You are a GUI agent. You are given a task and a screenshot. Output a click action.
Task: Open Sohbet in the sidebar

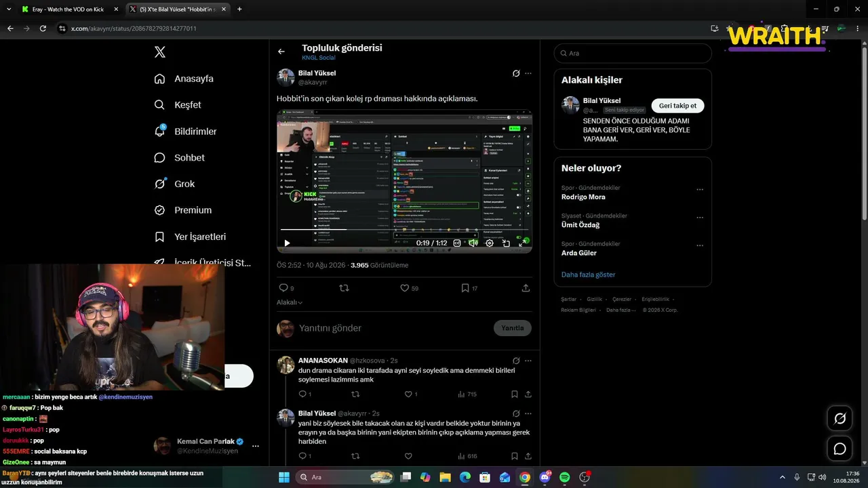(x=179, y=158)
